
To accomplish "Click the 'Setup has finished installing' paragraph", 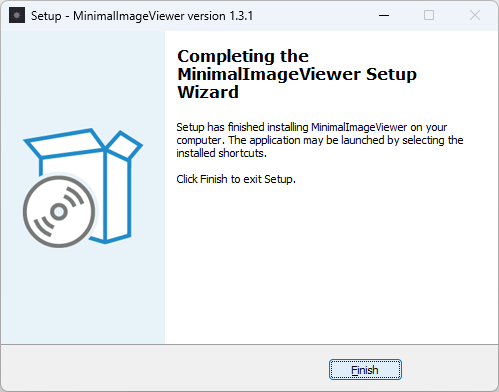I will pos(320,140).
